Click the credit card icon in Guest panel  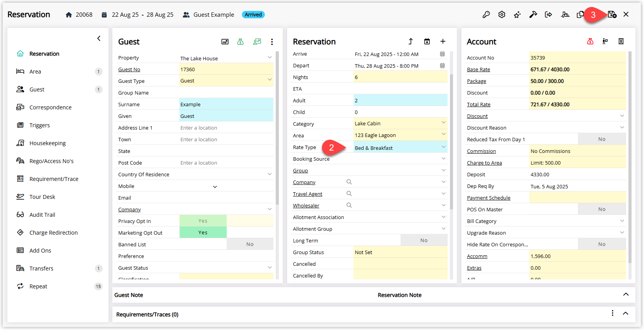pos(225,42)
